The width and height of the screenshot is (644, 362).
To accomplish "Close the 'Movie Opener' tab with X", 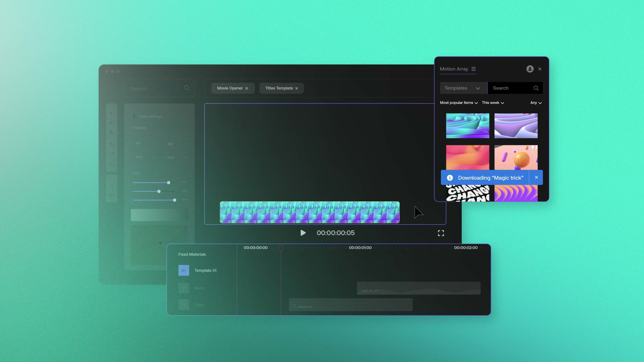I will [247, 88].
